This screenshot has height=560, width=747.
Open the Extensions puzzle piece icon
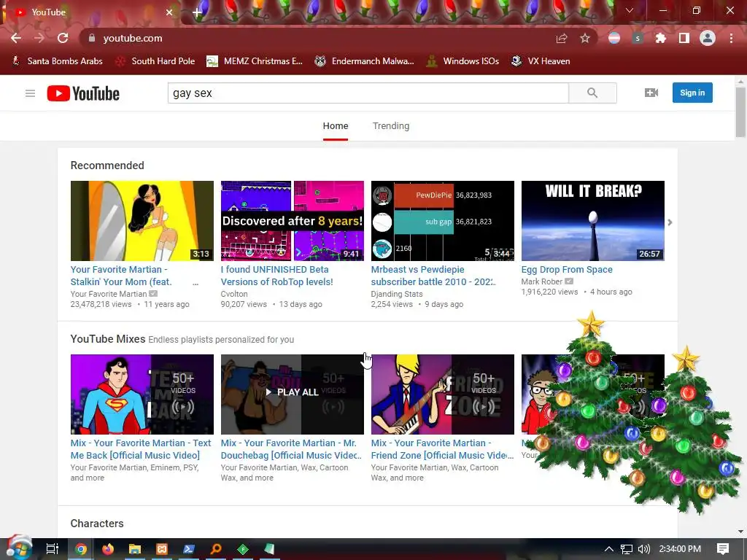coord(660,38)
